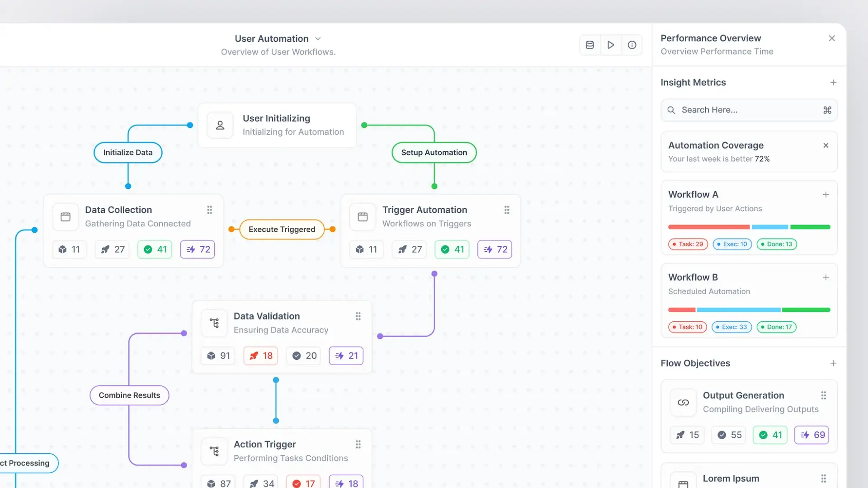This screenshot has height=488, width=868.
Task: Open the database icon in the top toolbar
Action: [x=590, y=45]
